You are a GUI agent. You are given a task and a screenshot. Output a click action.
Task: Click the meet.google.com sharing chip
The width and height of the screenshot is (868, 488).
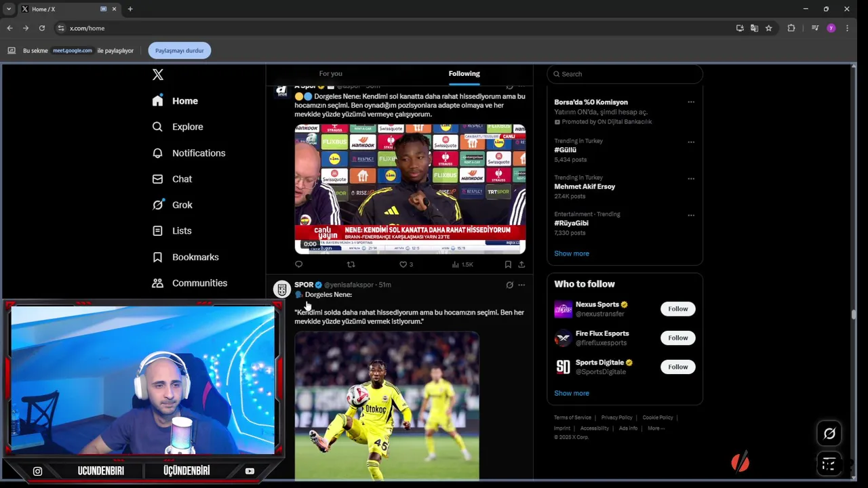tap(73, 51)
